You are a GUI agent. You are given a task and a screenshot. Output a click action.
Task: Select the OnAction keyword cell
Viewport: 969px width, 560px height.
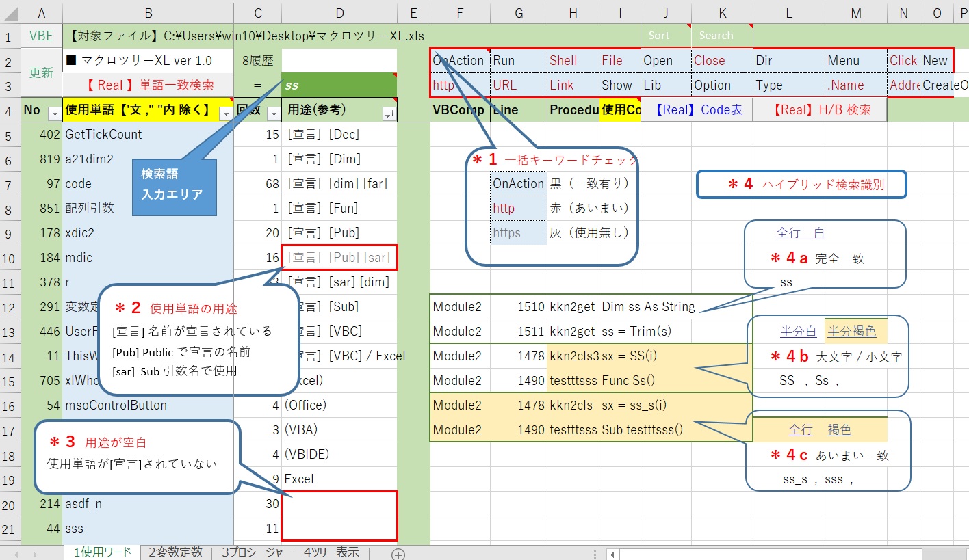click(x=459, y=60)
